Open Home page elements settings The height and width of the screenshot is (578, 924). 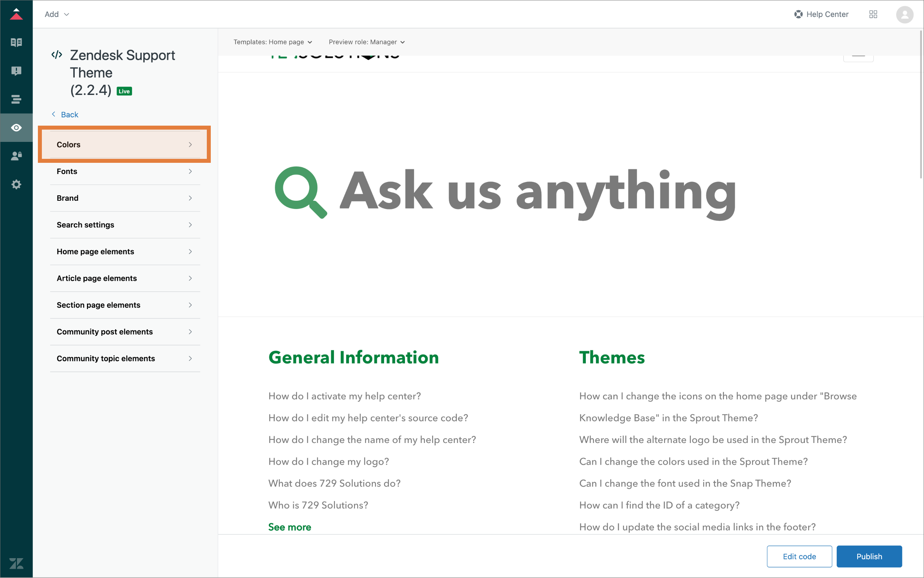tap(125, 252)
